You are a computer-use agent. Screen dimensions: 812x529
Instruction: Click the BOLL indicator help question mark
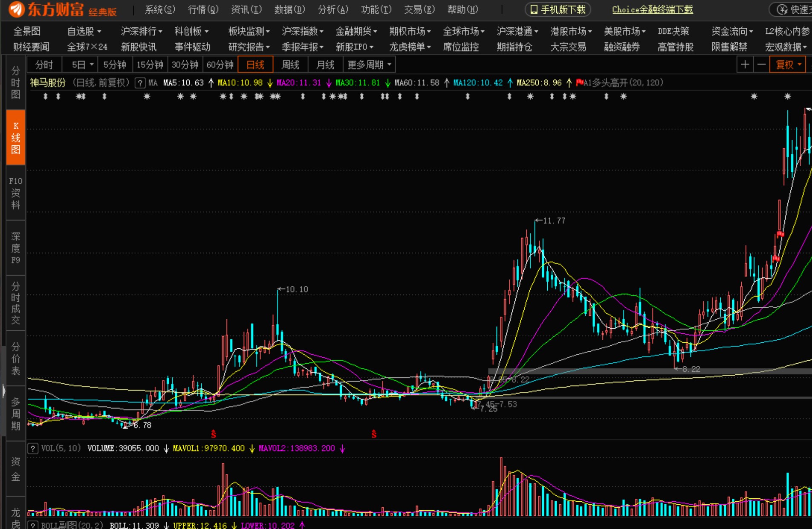pos(33,525)
